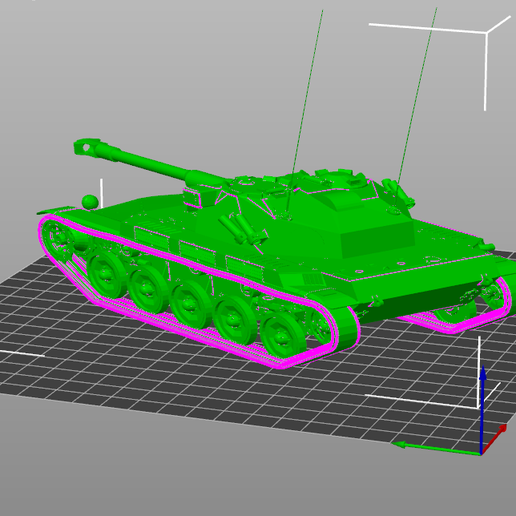Click the red X axis arrow
Screen dimensions: 516x516
point(494,438)
